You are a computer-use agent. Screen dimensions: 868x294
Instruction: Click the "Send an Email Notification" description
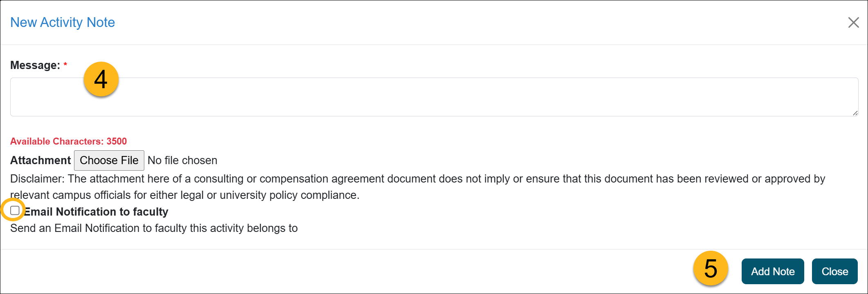[x=154, y=228]
